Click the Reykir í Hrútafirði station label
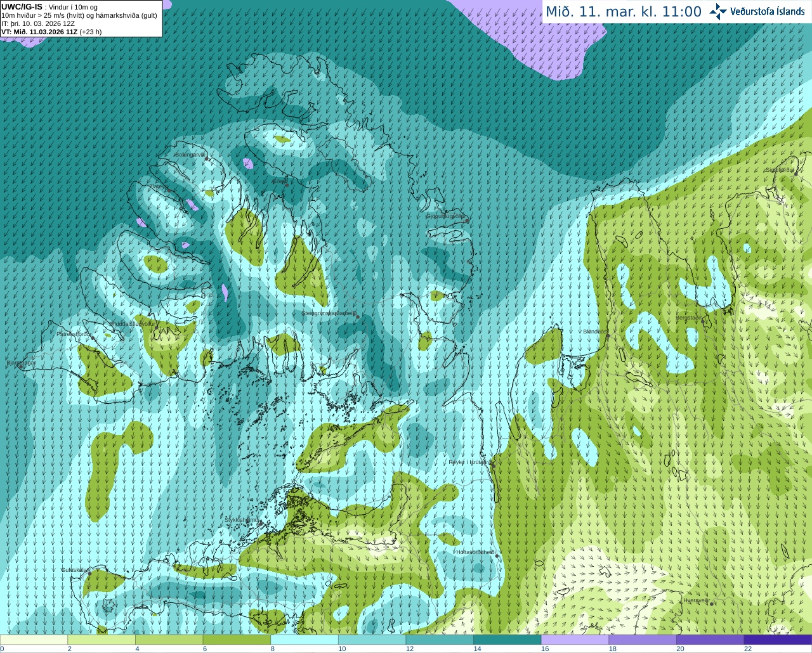This screenshot has width=812, height=653. click(x=469, y=462)
